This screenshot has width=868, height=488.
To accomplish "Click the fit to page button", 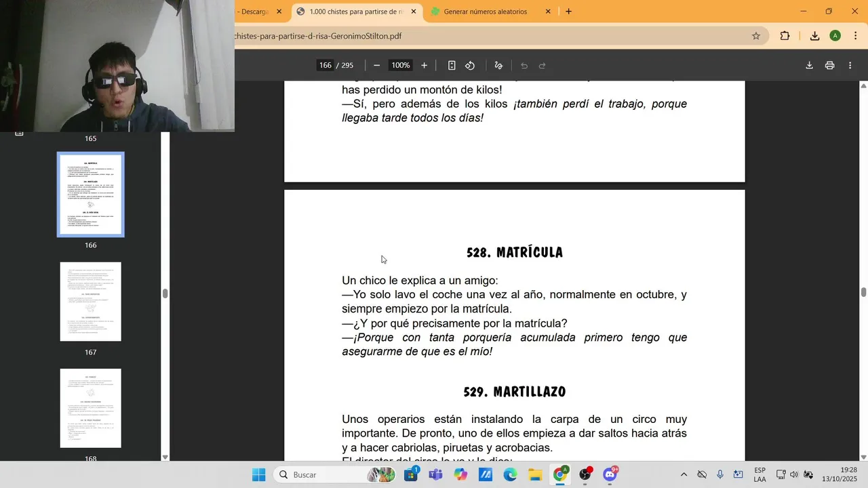I will pyautogui.click(x=452, y=65).
